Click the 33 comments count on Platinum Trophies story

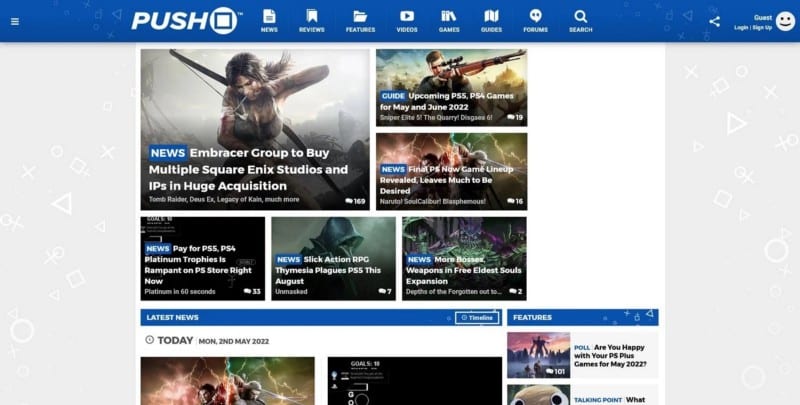[252, 292]
